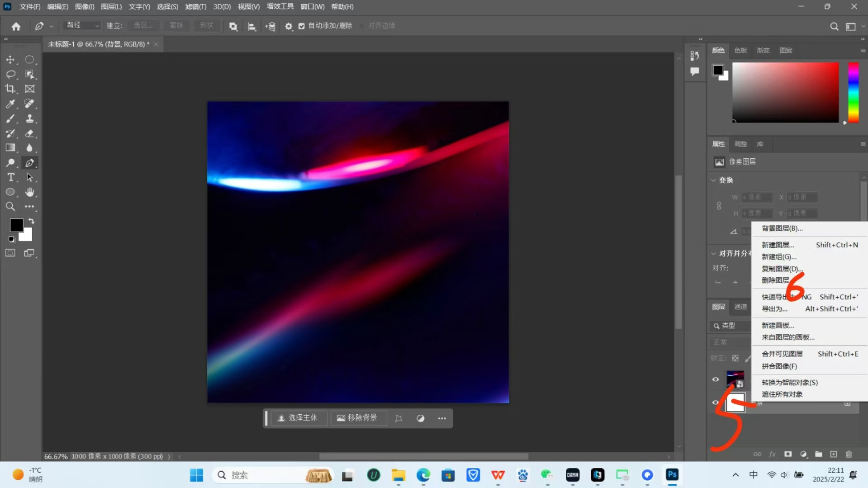
Task: Hide the top layer with the eye icon
Action: (716, 379)
